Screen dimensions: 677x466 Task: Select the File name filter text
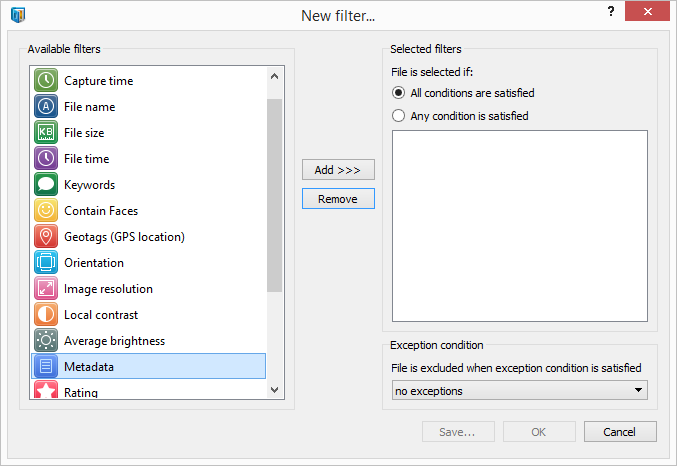click(89, 107)
